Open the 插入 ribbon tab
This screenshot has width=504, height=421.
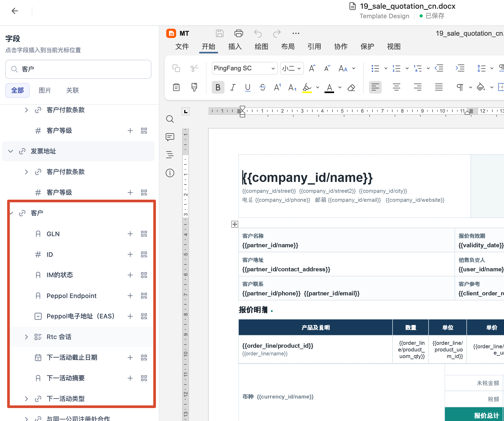[x=235, y=47]
